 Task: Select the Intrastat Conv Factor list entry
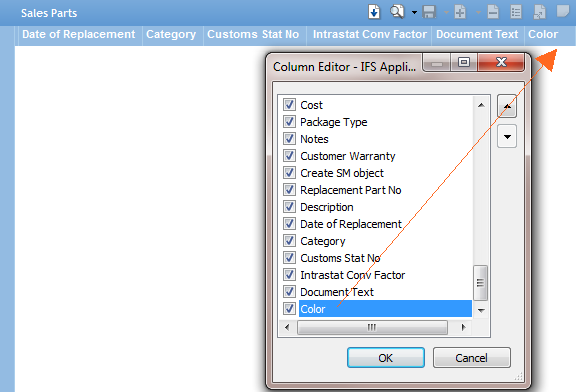(353, 275)
